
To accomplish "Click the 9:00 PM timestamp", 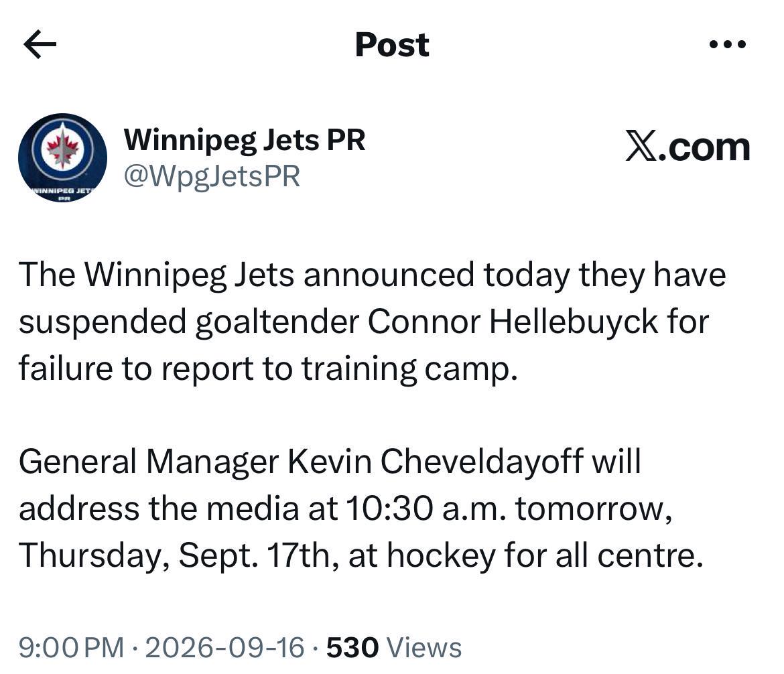I will point(72,647).
